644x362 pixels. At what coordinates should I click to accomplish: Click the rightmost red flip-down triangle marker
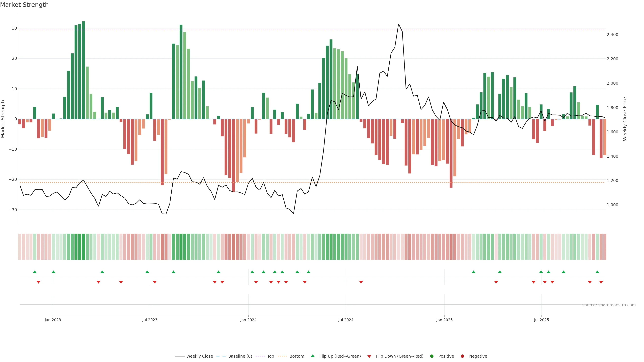click(x=601, y=282)
